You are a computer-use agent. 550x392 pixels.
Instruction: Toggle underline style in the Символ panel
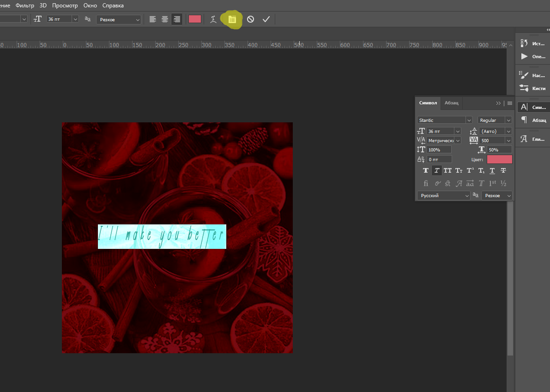492,171
